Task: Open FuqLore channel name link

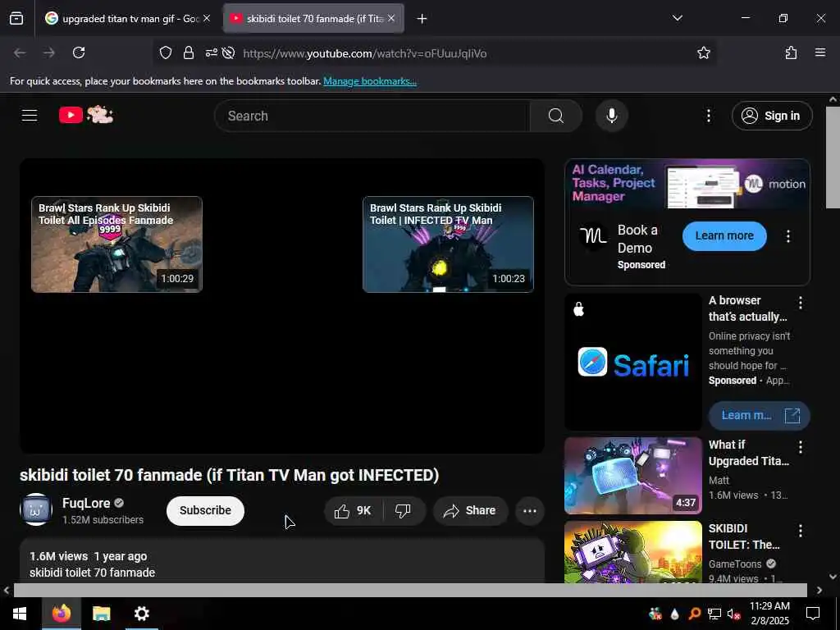Action: pyautogui.click(x=85, y=504)
